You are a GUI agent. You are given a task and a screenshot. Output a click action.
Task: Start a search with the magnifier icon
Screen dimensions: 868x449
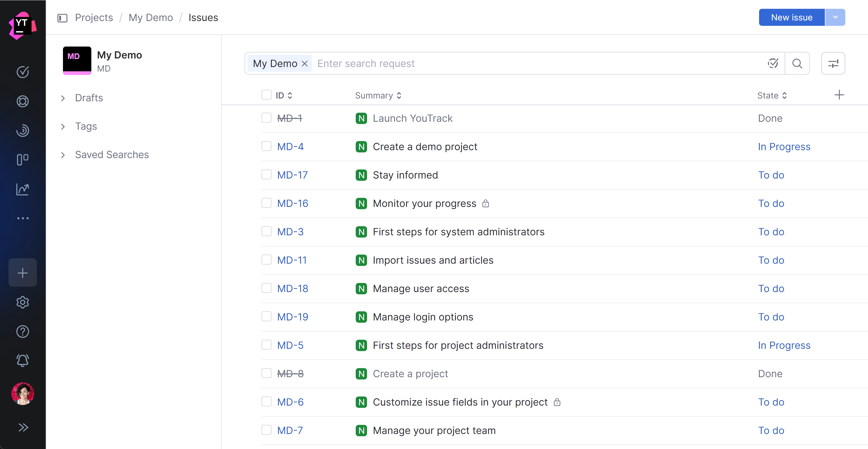797,63
